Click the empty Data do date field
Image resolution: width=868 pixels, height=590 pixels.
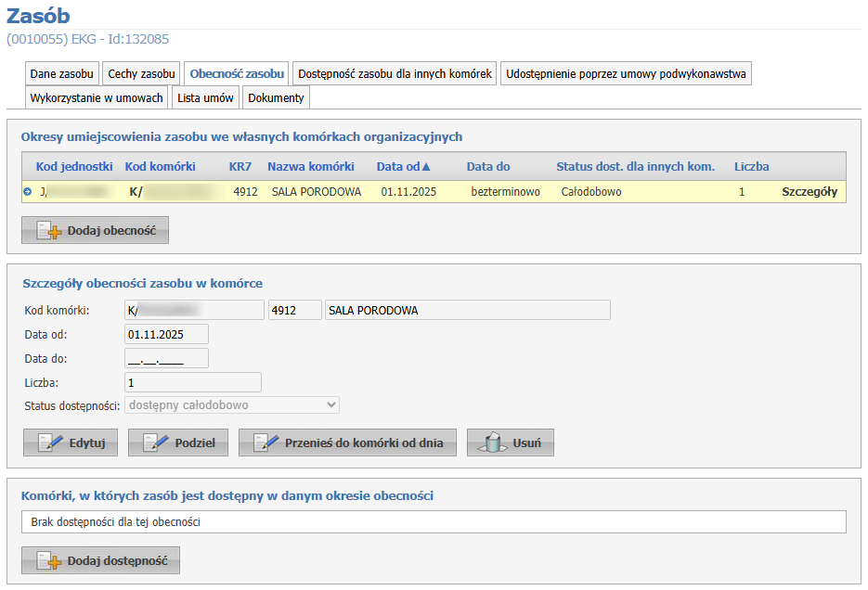[x=166, y=358]
